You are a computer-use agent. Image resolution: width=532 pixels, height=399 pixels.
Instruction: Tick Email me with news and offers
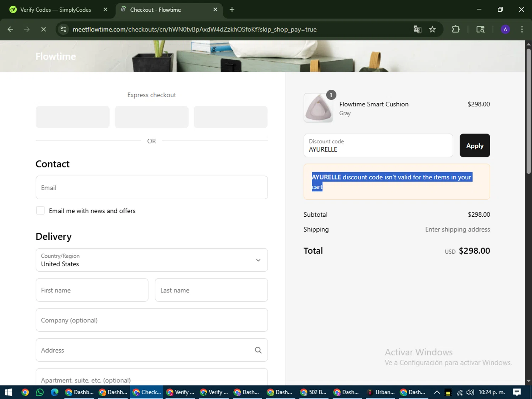tap(40, 211)
